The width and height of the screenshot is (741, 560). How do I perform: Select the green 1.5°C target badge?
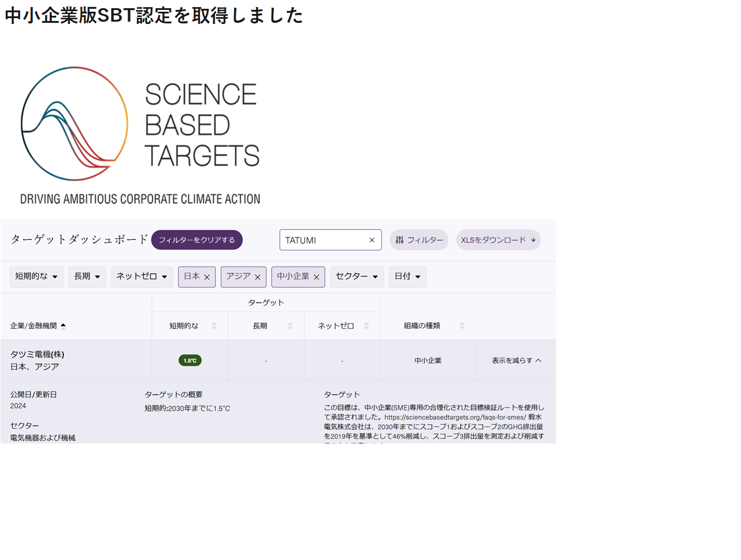click(190, 360)
